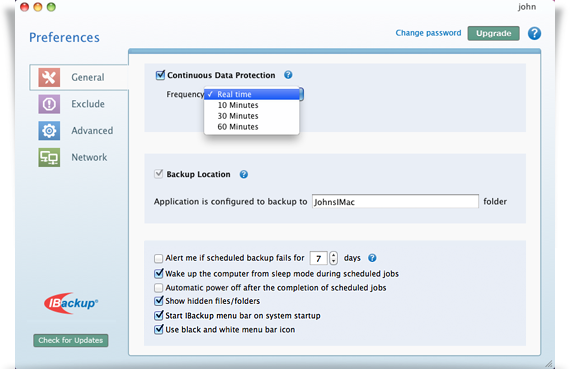
Task: Toggle Continuous Data Protection checkbox
Action: (160, 75)
